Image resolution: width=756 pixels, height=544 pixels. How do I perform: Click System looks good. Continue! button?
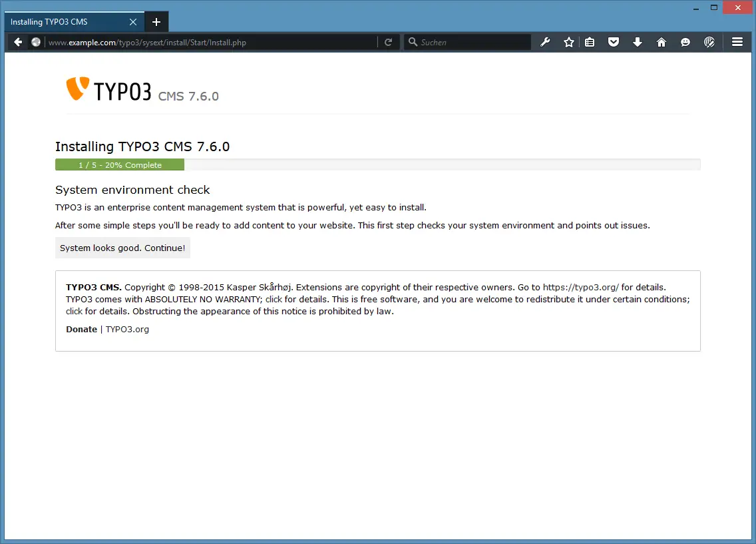coord(122,248)
